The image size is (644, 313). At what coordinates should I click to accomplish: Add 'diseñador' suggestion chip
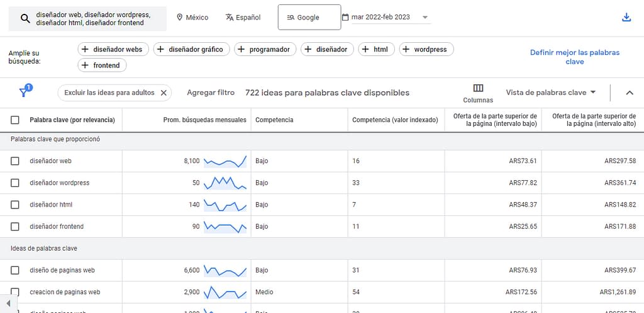327,49
